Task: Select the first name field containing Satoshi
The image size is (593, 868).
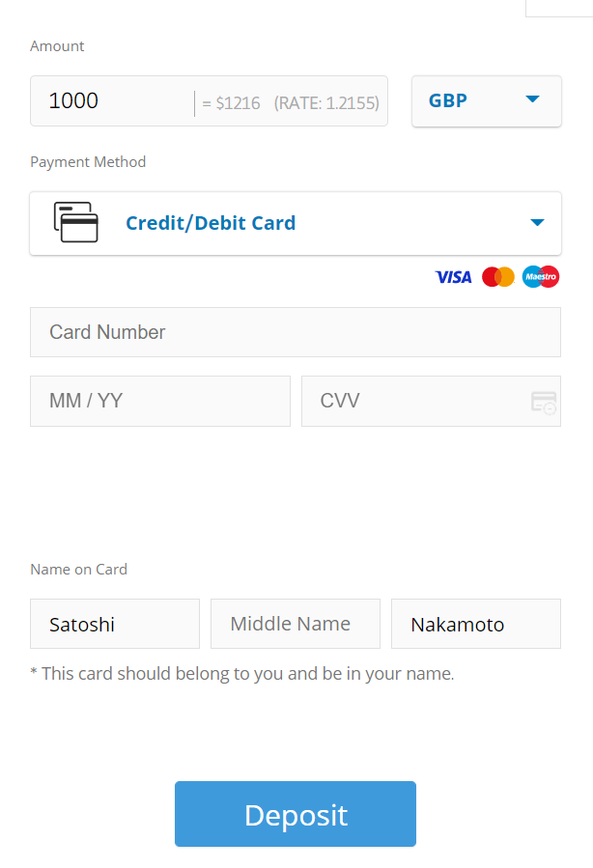Action: click(x=115, y=624)
